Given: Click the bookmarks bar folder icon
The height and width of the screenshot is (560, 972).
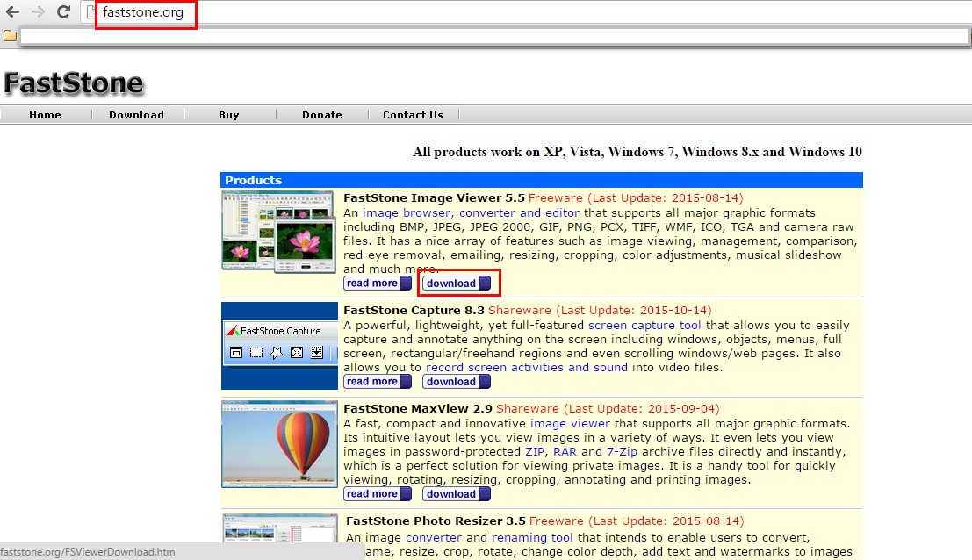Looking at the screenshot, I should click(10, 36).
